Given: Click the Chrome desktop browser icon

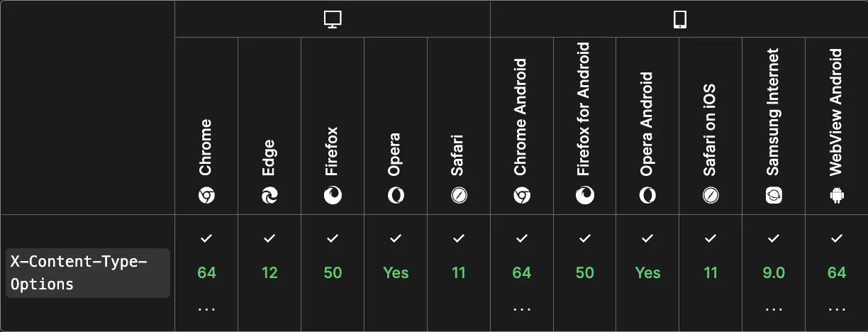Looking at the screenshot, I should (x=206, y=195).
